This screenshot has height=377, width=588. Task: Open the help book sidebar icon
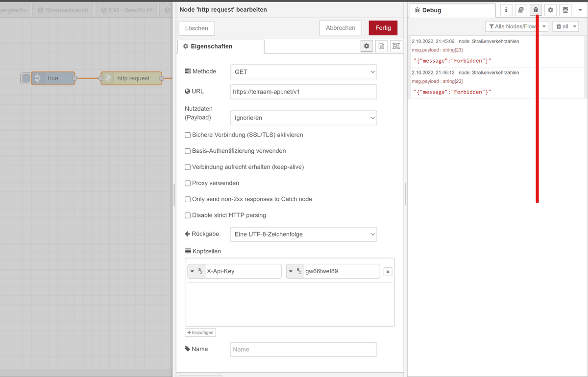[x=521, y=10]
